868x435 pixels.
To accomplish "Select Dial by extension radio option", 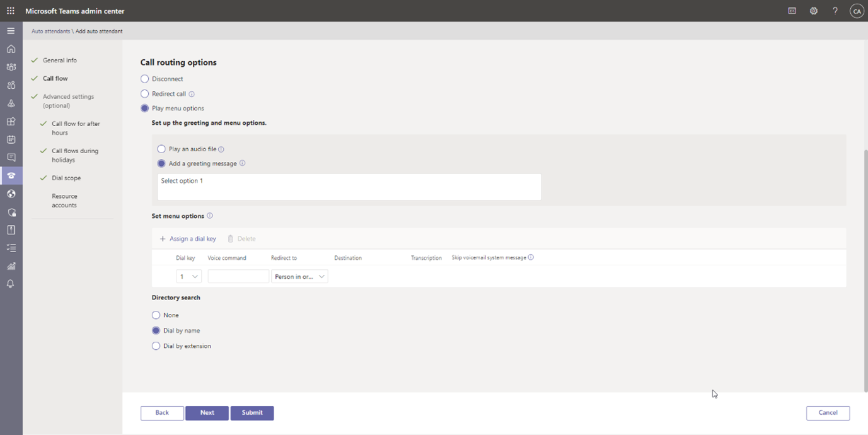I will pos(156,346).
